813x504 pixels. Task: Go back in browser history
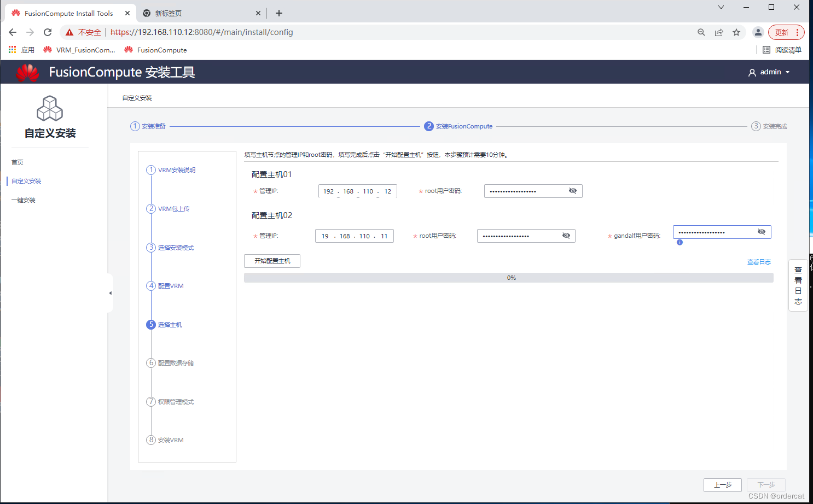(x=13, y=32)
